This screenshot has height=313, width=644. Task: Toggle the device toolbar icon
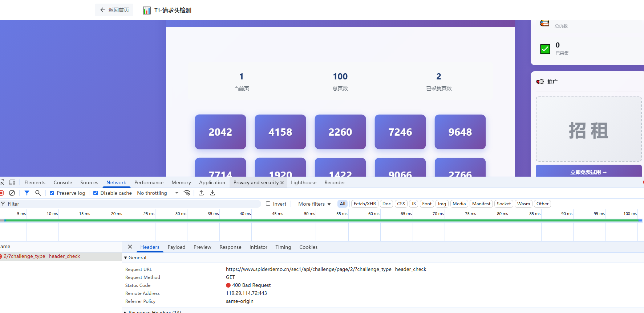12,182
